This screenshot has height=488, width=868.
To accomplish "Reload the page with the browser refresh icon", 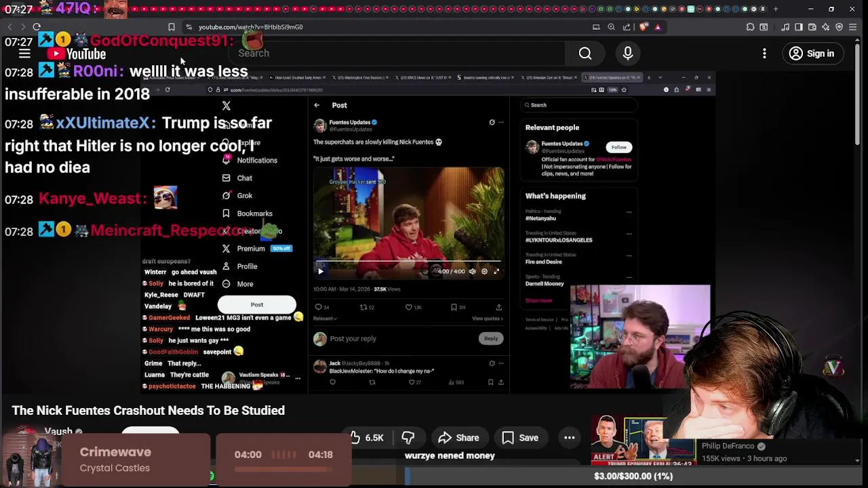I will coord(37,27).
